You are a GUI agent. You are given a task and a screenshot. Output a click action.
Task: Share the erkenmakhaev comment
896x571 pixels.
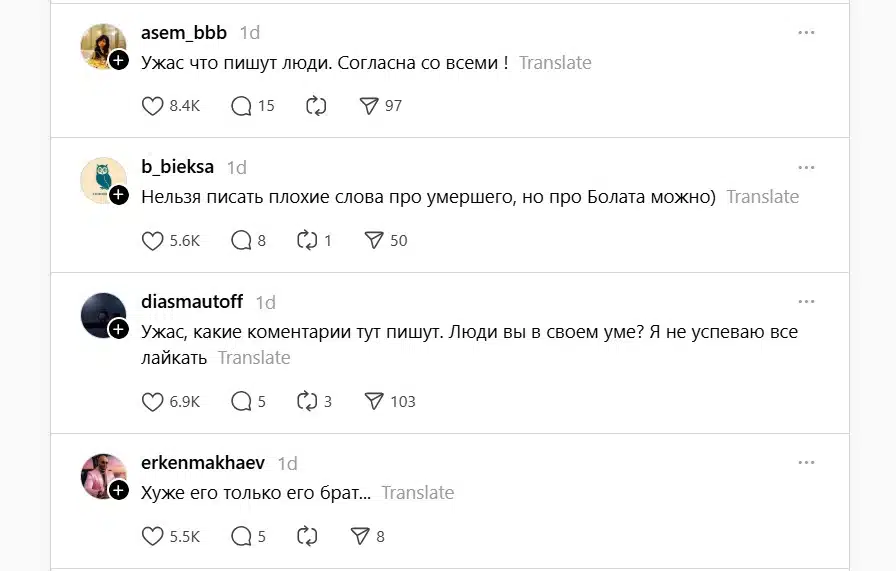[x=361, y=537]
